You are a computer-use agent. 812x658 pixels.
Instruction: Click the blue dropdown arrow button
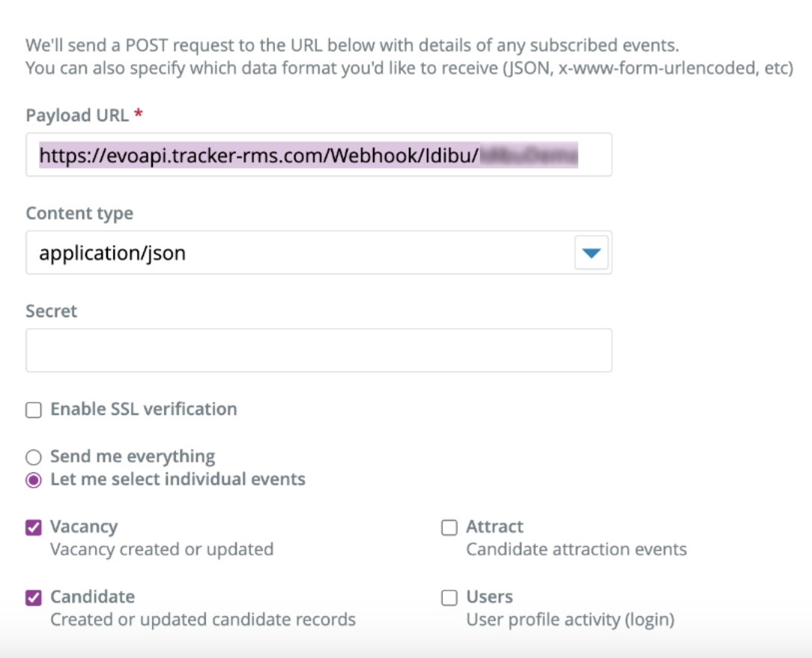click(x=592, y=253)
